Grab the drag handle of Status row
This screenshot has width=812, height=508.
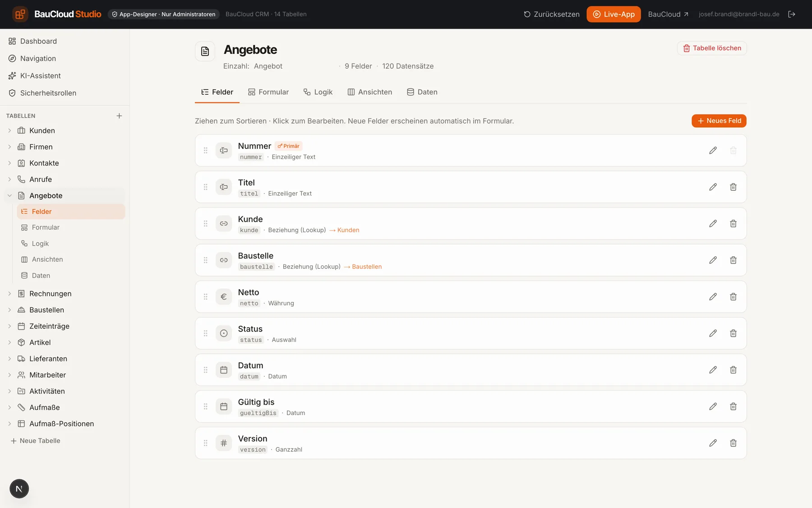tap(206, 333)
